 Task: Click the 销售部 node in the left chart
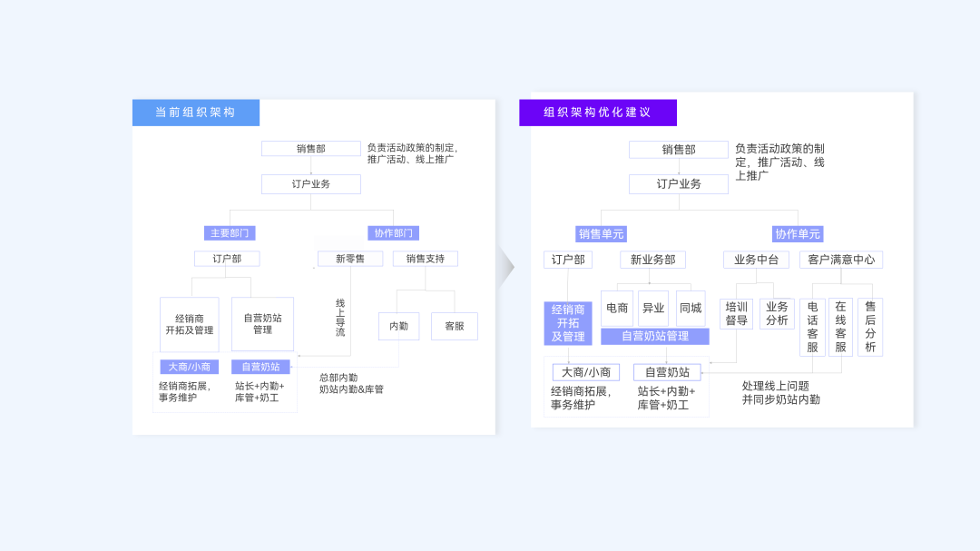[x=310, y=148]
